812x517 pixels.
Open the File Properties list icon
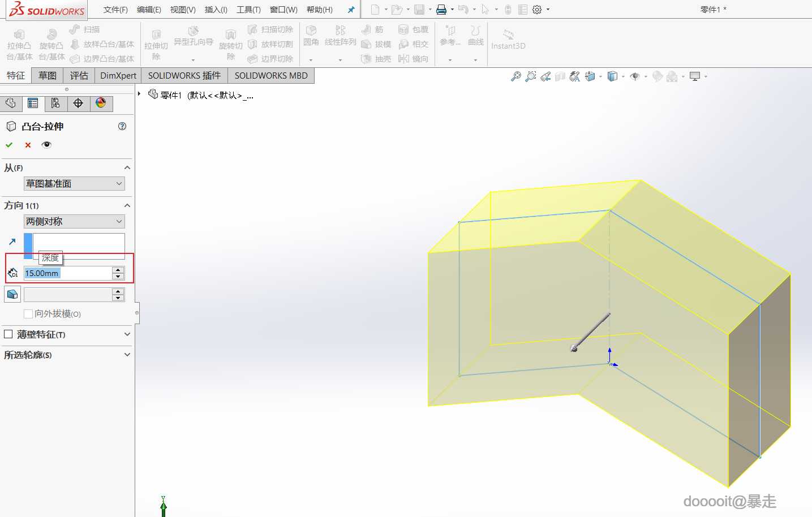click(523, 10)
